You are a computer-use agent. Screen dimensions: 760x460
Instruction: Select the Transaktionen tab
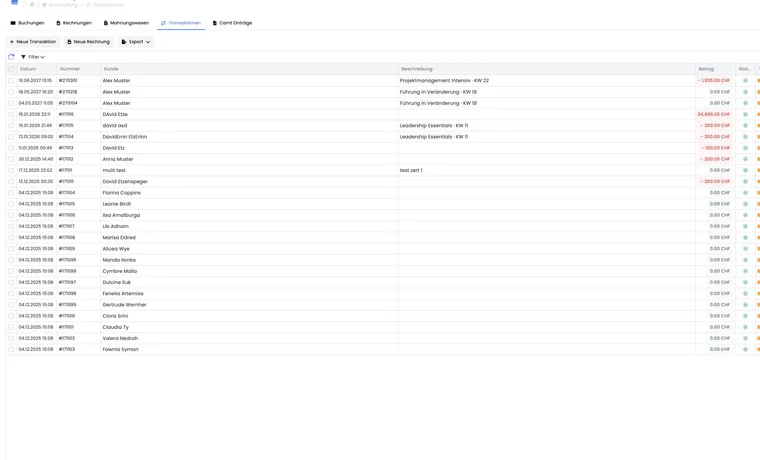coord(181,23)
